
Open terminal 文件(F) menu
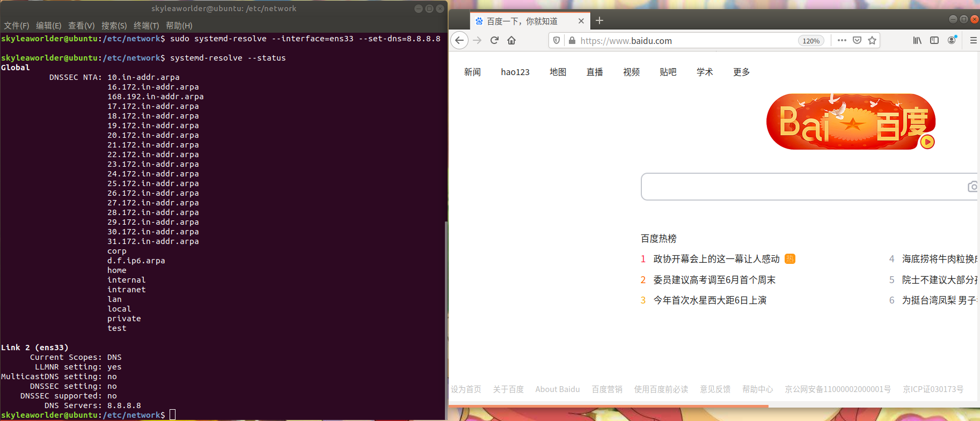17,25
